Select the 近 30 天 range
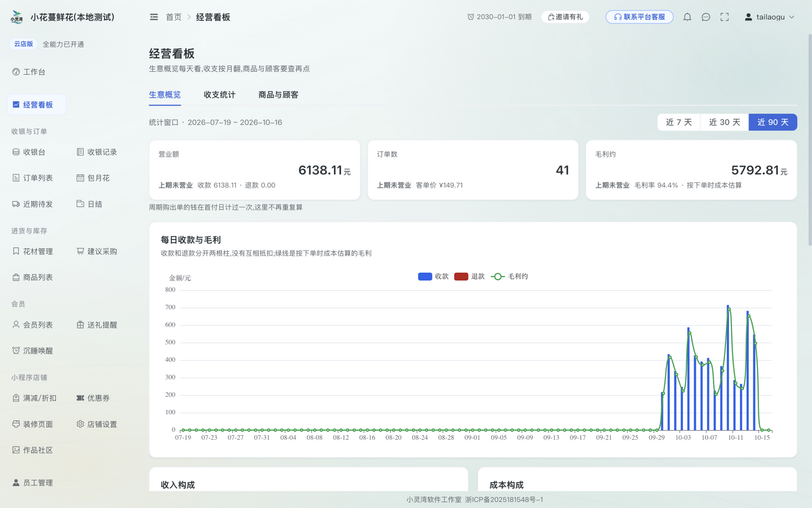Image resolution: width=812 pixels, height=508 pixels. point(725,122)
